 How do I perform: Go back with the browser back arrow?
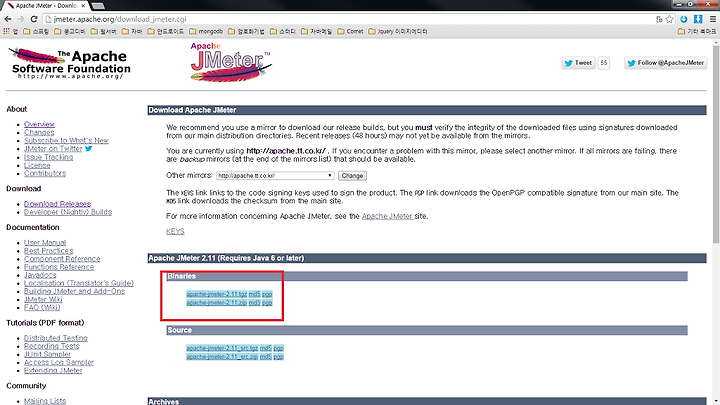(7, 19)
